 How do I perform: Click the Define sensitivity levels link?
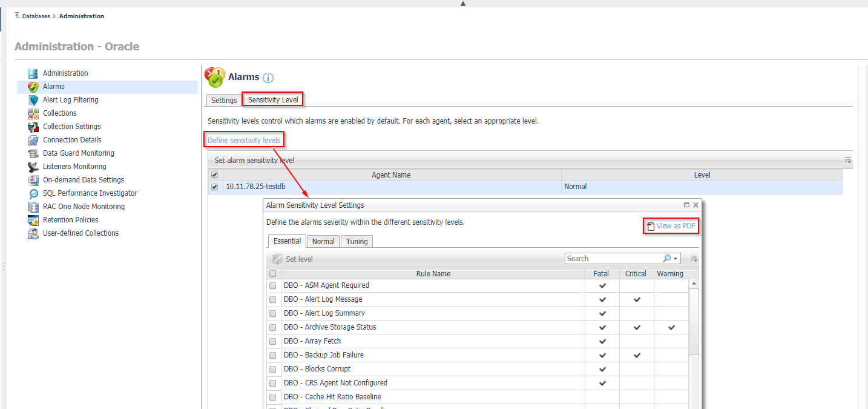point(244,140)
